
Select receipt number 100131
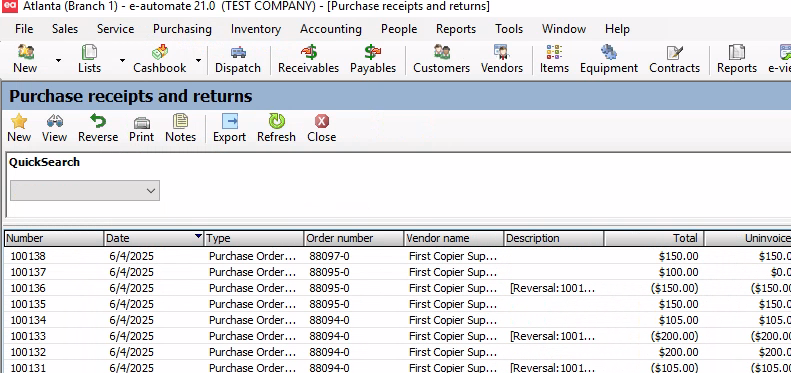28,368
